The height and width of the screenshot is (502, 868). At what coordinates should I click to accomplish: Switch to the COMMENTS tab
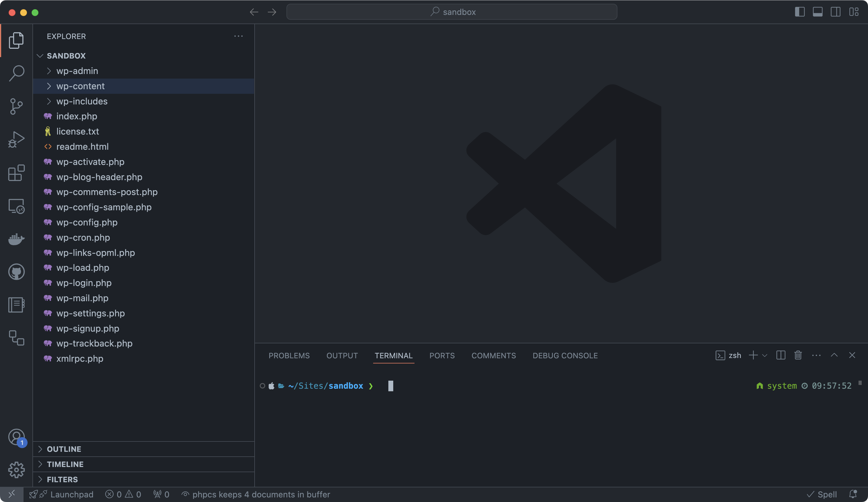[494, 356]
